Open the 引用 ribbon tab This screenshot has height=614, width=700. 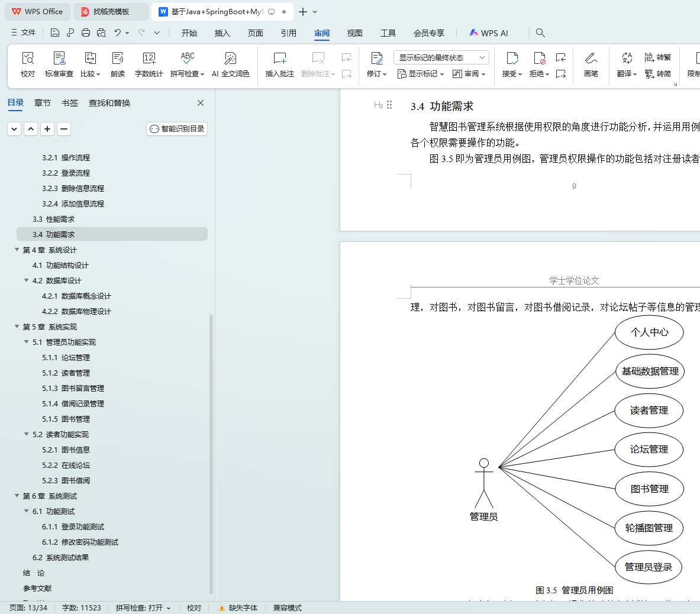coord(289,33)
